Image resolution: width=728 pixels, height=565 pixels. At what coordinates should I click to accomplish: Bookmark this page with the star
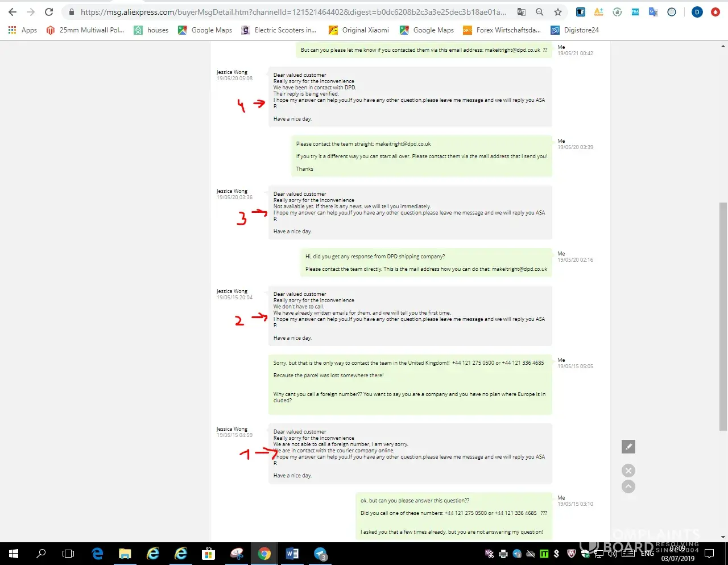558,12
